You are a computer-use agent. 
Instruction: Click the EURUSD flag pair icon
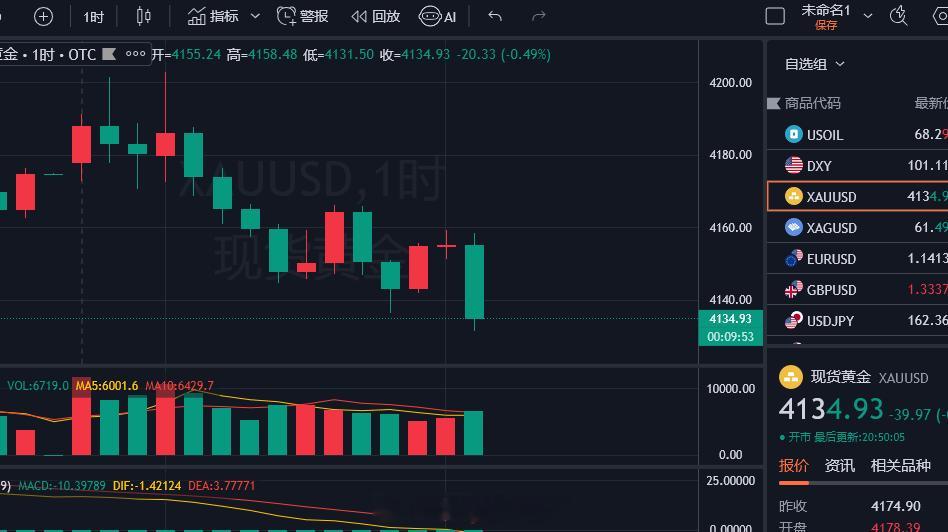pos(793,259)
